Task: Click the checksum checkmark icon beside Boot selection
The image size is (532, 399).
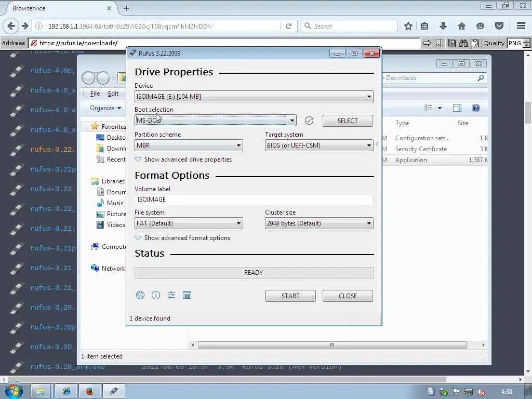Action: click(x=309, y=121)
